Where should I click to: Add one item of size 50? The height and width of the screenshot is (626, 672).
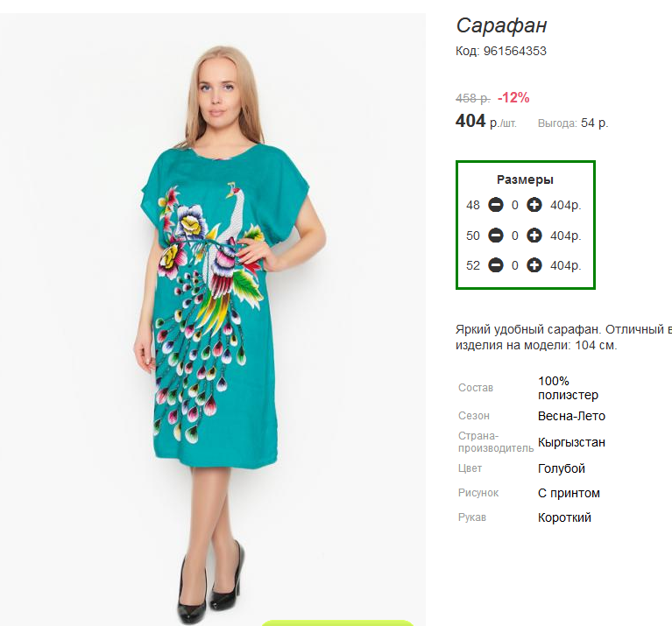(534, 236)
